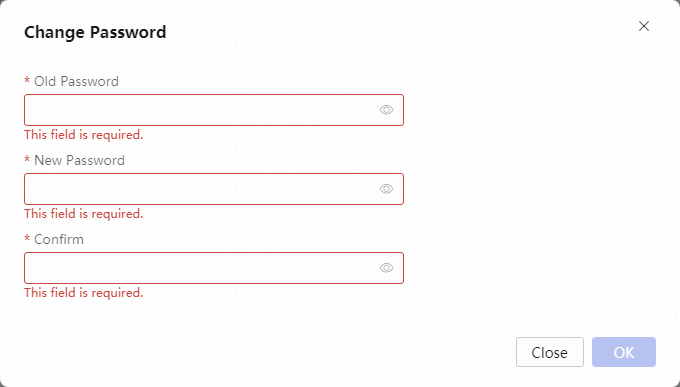Reveal the New Password with eye icon
Viewport: 680px width, 387px height.
386,189
